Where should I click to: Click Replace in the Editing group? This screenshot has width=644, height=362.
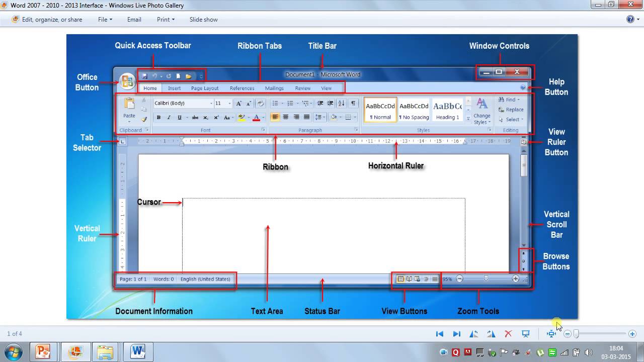(x=511, y=110)
